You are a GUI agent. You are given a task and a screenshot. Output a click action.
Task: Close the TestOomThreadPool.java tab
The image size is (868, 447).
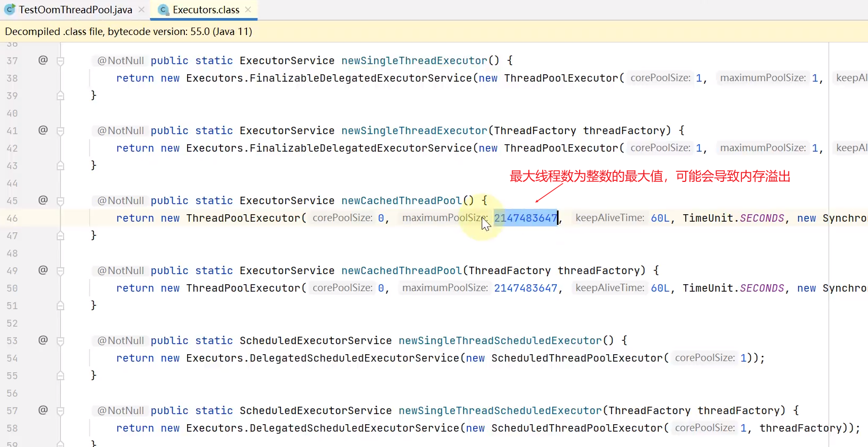(141, 10)
